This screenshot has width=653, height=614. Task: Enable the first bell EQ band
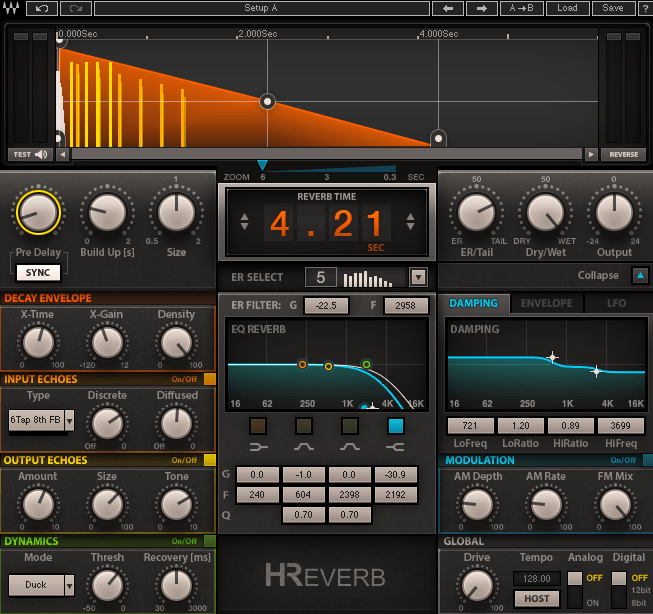point(304,426)
